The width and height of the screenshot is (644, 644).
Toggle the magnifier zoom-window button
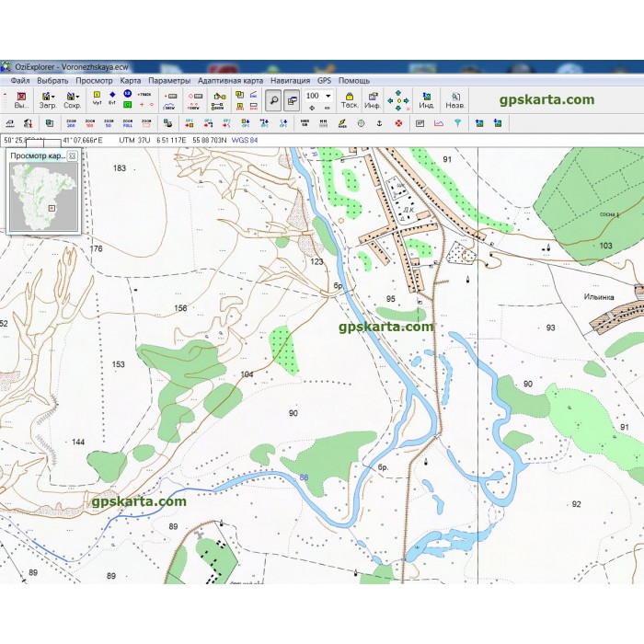point(273,99)
